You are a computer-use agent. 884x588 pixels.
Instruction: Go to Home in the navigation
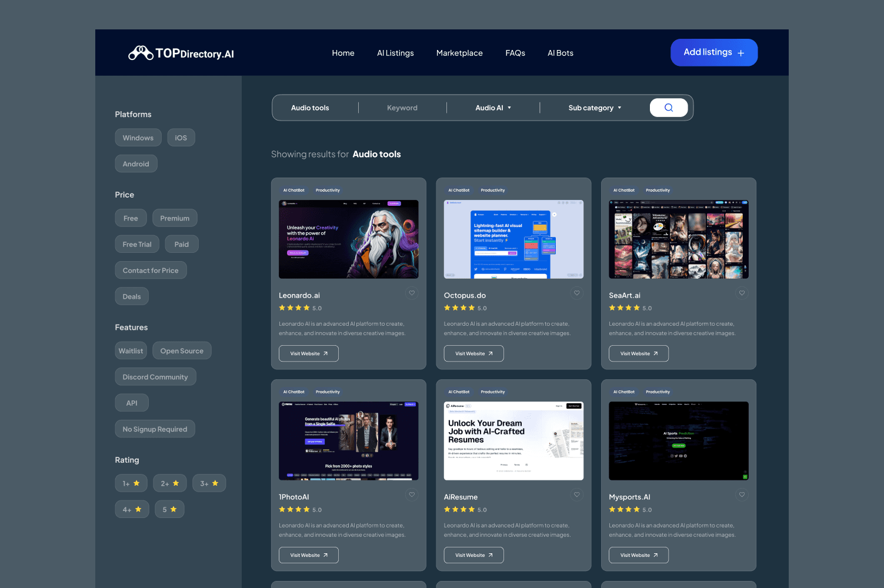coord(343,53)
